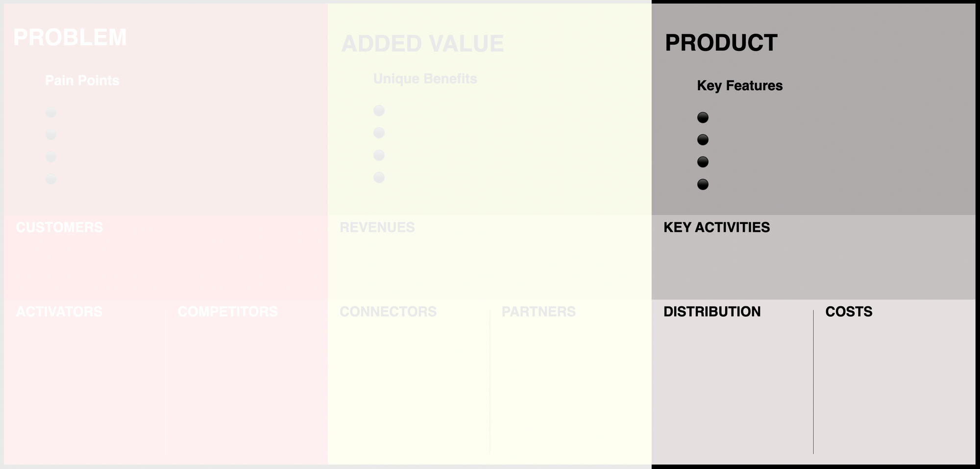
Task: Click the last faded bullet under Unique Benefits
Action: point(379,177)
